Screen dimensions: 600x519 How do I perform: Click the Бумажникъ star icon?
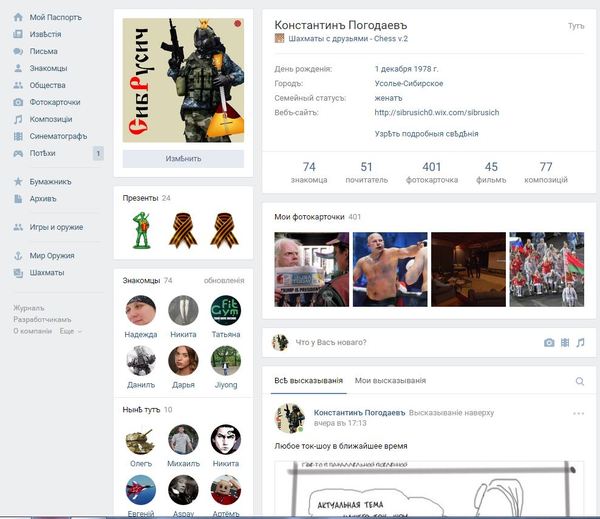[x=19, y=182]
